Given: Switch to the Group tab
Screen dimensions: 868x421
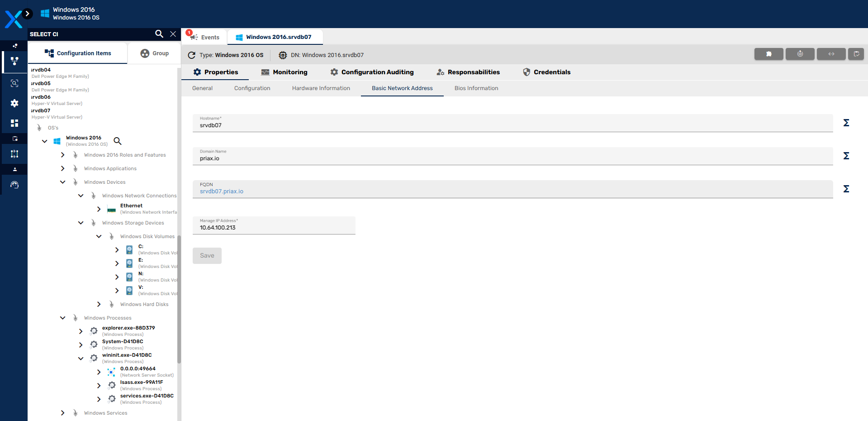Looking at the screenshot, I should coord(154,53).
